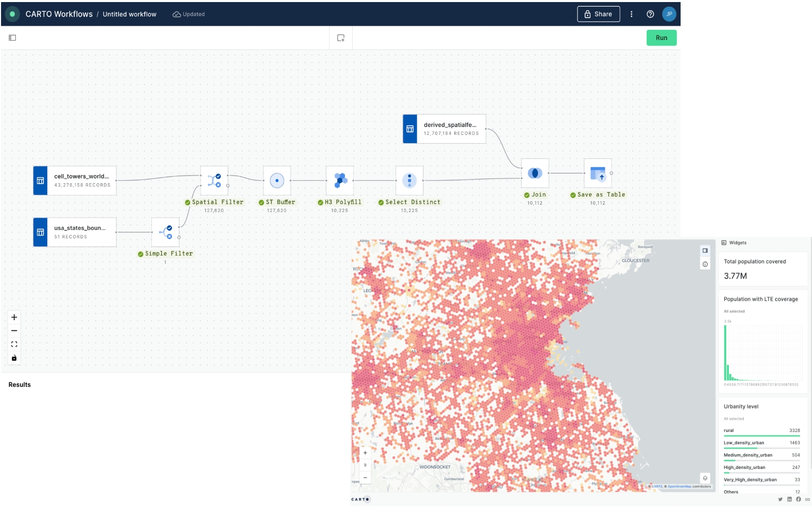This screenshot has height=508, width=812.
Task: Open the map layers selector
Action: click(x=705, y=478)
